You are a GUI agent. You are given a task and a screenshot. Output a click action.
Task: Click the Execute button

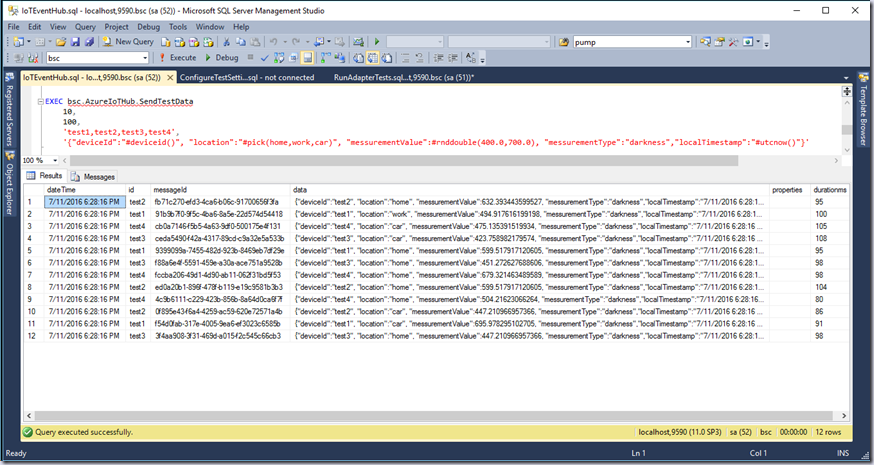(178, 57)
